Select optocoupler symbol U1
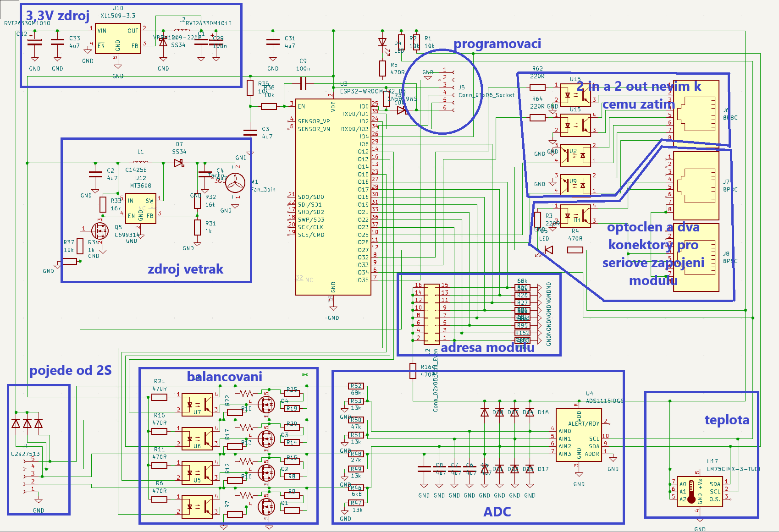Viewport: 779px width, 532px height. pos(575,216)
